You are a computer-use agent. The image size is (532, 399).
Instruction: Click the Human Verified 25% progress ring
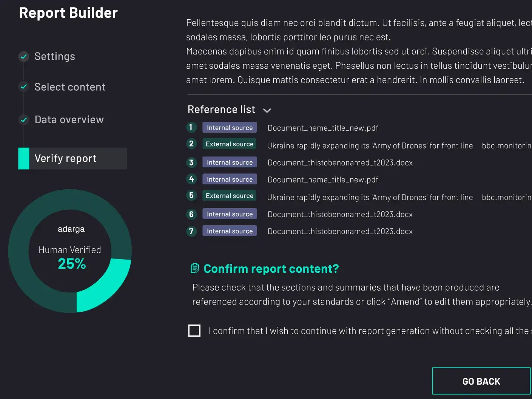(x=70, y=251)
